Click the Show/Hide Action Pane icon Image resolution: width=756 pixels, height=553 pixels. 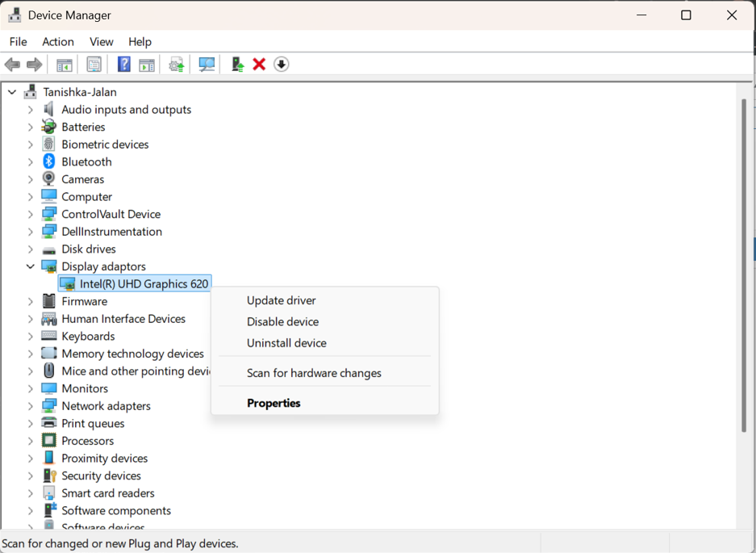click(x=147, y=64)
